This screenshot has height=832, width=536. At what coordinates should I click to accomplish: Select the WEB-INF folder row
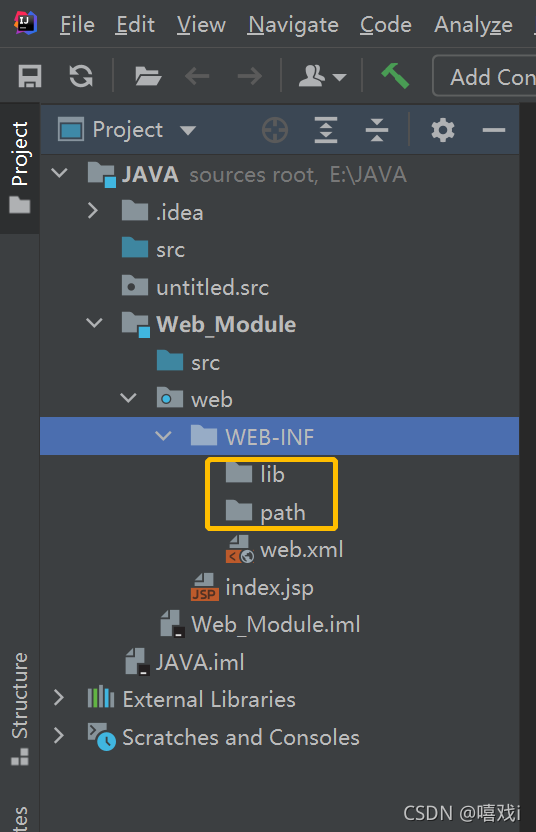click(x=279, y=436)
